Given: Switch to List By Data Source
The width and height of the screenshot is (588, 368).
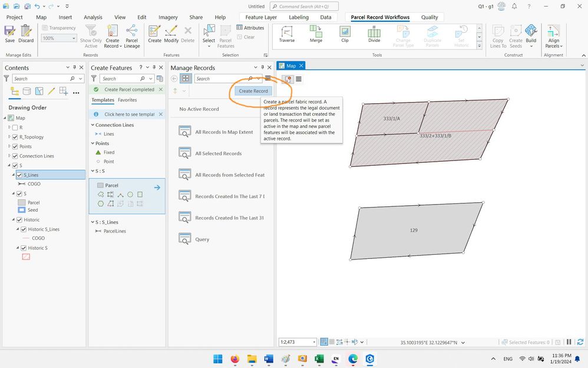Looking at the screenshot, I should 27,91.
